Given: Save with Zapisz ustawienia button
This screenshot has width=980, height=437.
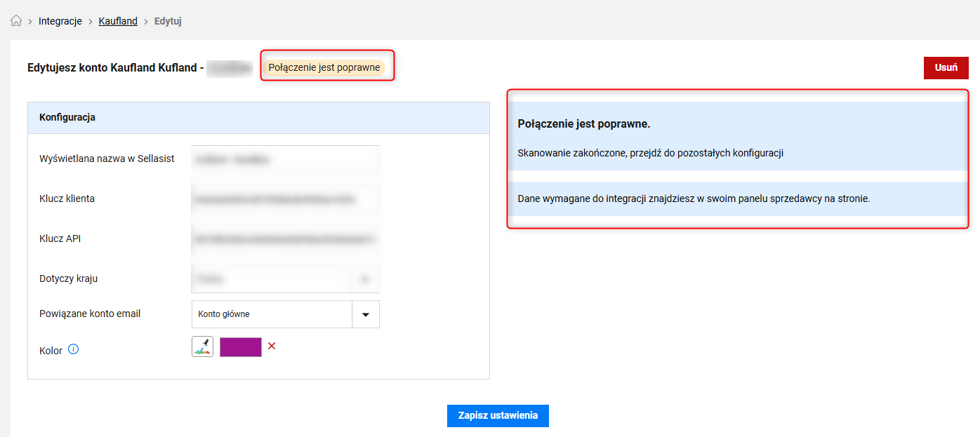Looking at the screenshot, I should pos(498,415).
